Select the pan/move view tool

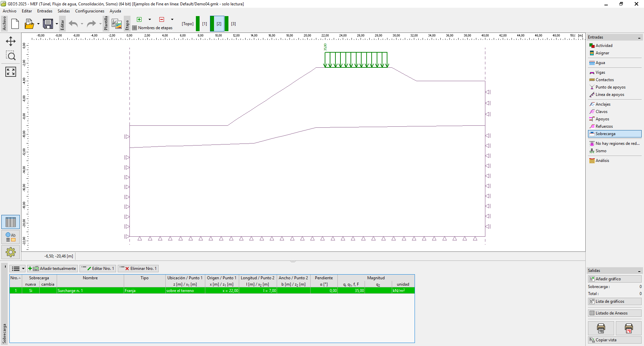pos(11,41)
